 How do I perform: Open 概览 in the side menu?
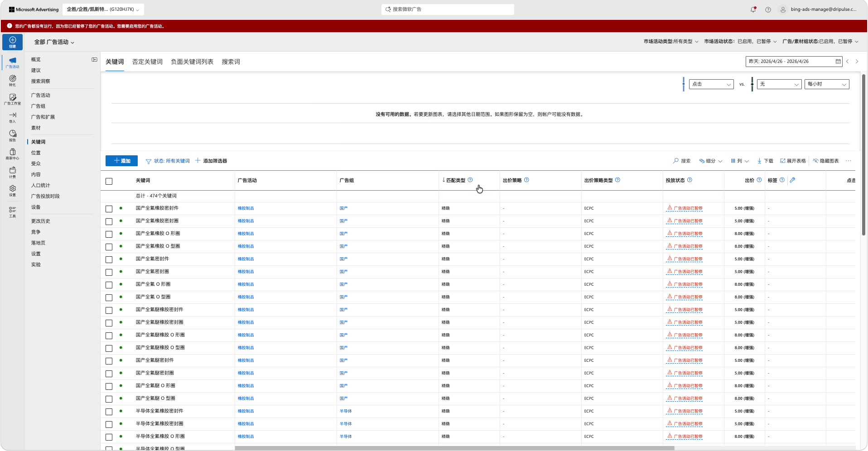point(36,59)
